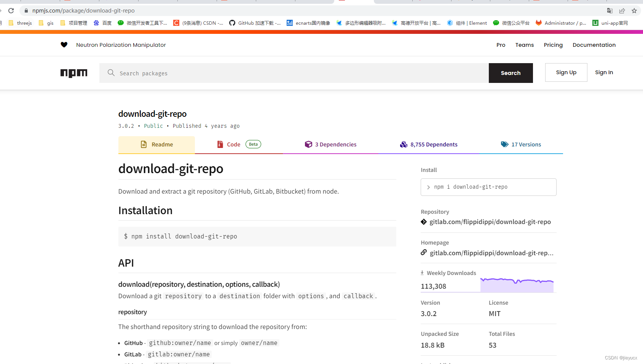Click the black Search button

[x=511, y=73]
